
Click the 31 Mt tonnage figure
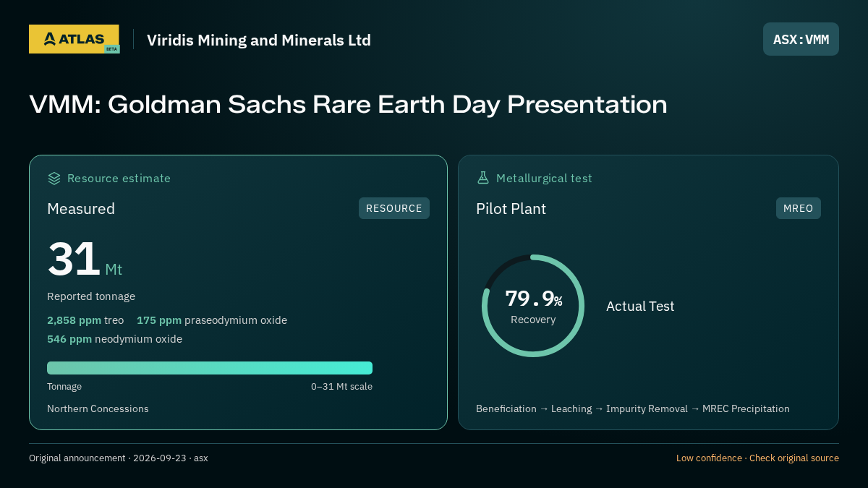point(85,259)
